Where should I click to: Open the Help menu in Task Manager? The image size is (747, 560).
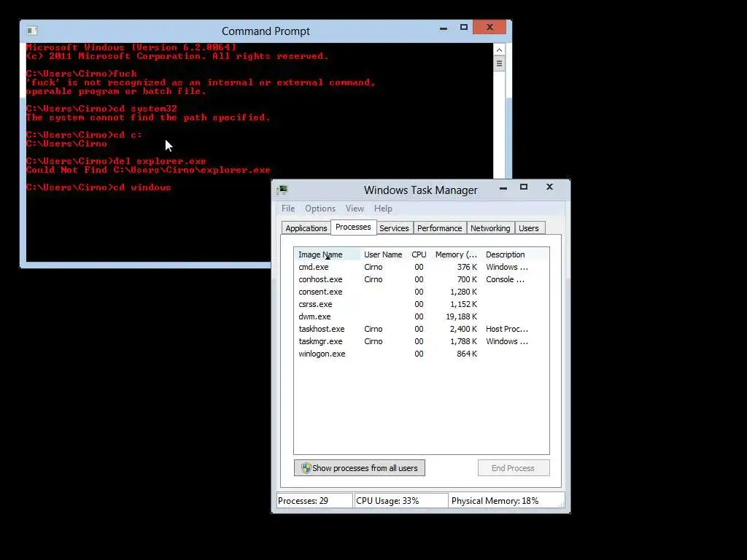pyautogui.click(x=383, y=209)
